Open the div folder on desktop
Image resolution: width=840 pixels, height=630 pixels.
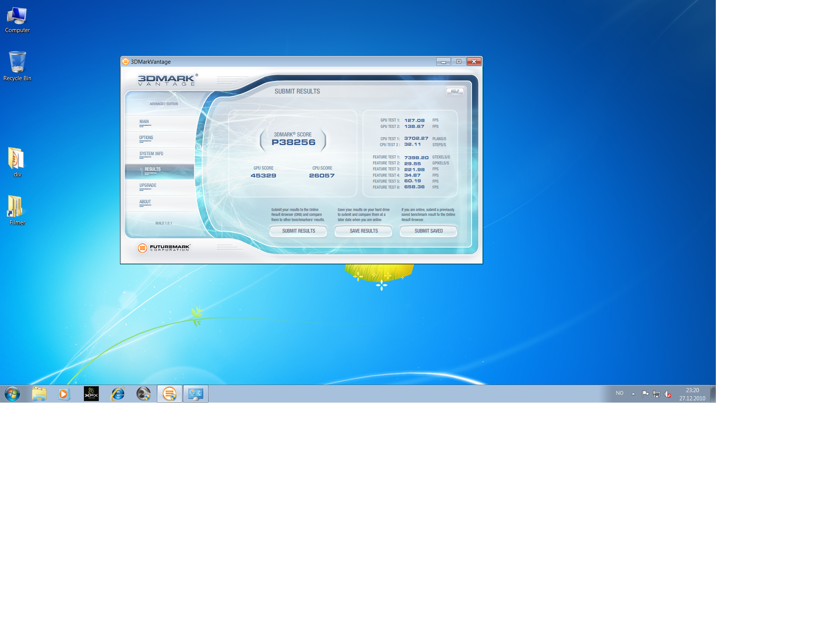point(17,162)
